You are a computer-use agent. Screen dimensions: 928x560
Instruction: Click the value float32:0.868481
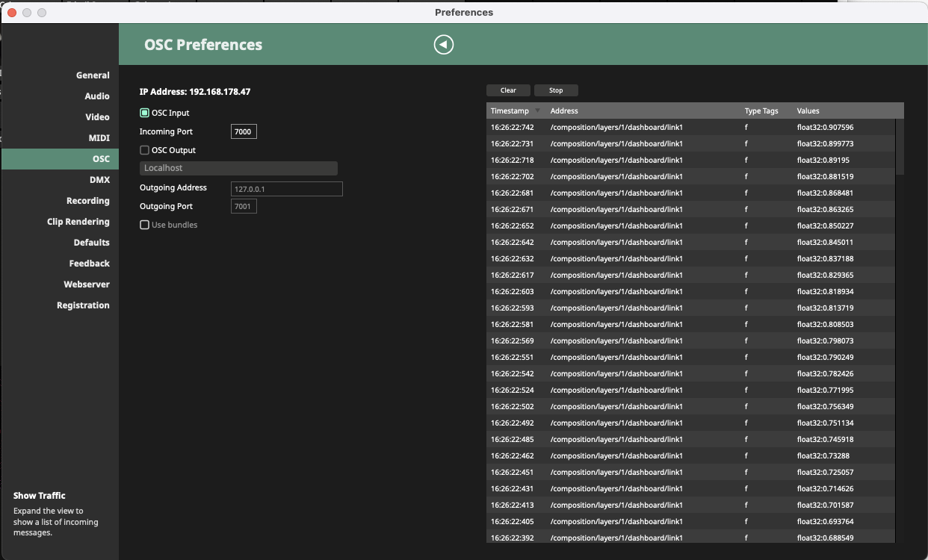tap(825, 193)
